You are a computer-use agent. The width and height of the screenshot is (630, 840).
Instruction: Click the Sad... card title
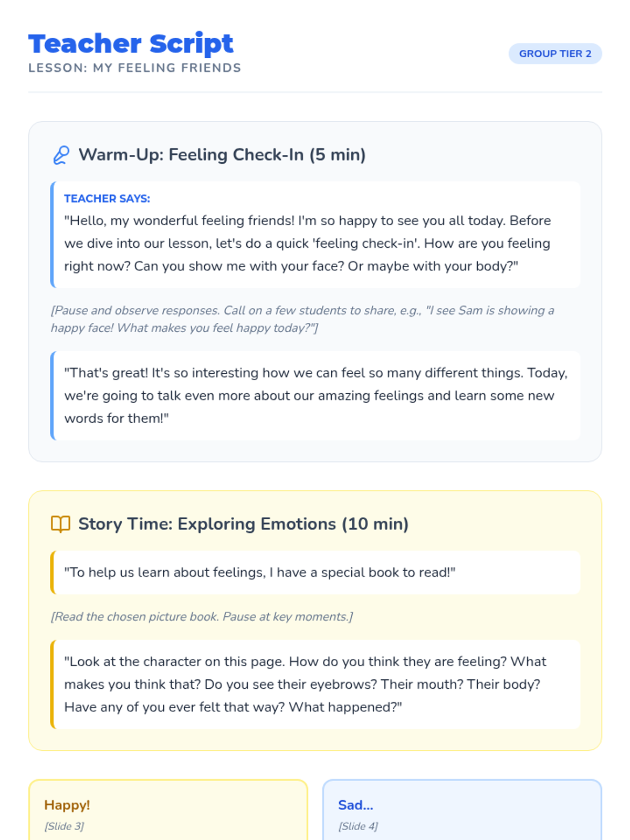[355, 805]
